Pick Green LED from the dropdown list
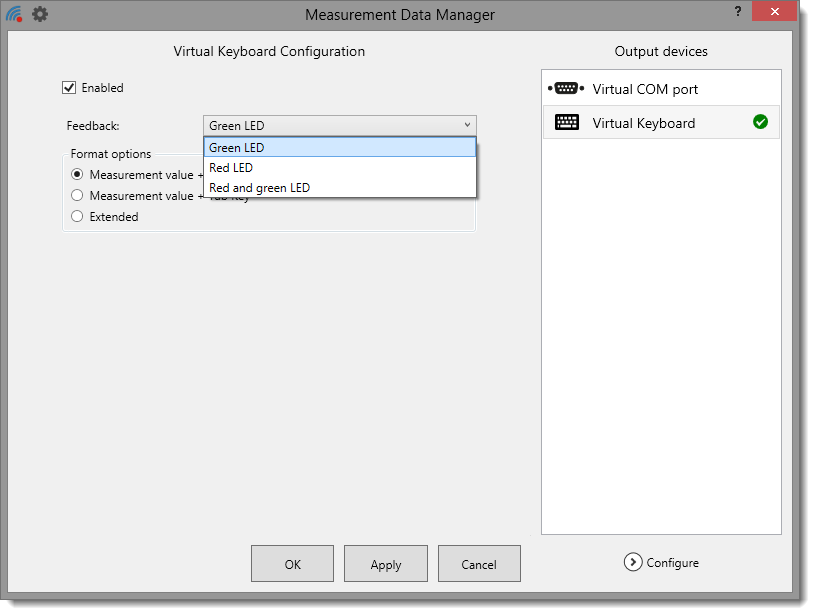The height and width of the screenshot is (615, 815). pos(339,148)
